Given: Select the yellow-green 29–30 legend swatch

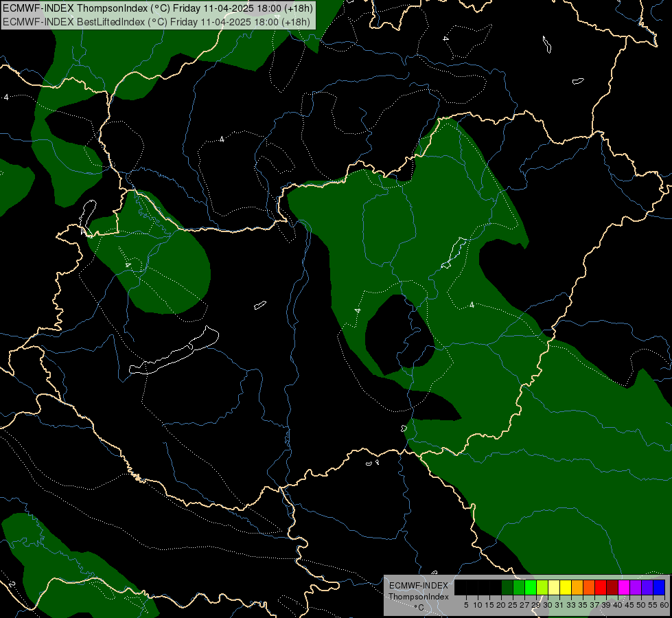Looking at the screenshot, I should [542, 587].
